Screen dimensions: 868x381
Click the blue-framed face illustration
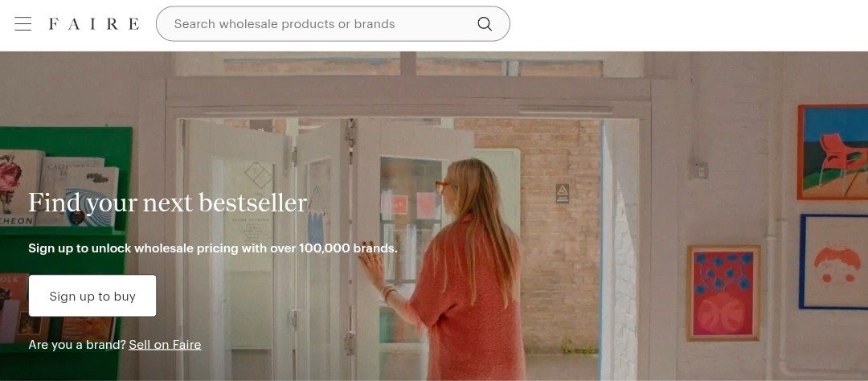[834, 262]
